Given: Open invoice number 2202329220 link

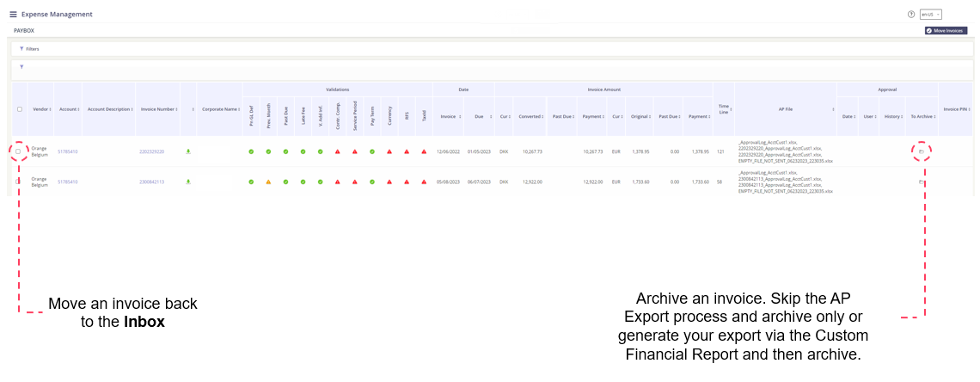Looking at the screenshot, I should click(x=152, y=151).
